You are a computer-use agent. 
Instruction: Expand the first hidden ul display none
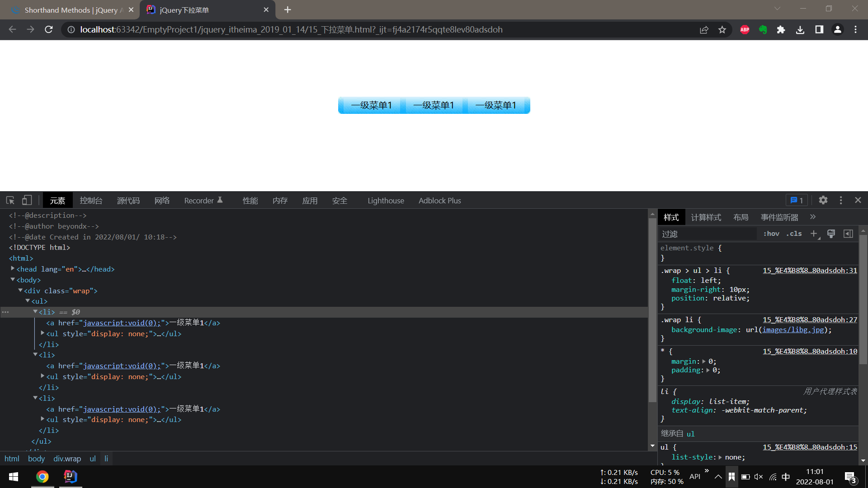[x=42, y=333]
